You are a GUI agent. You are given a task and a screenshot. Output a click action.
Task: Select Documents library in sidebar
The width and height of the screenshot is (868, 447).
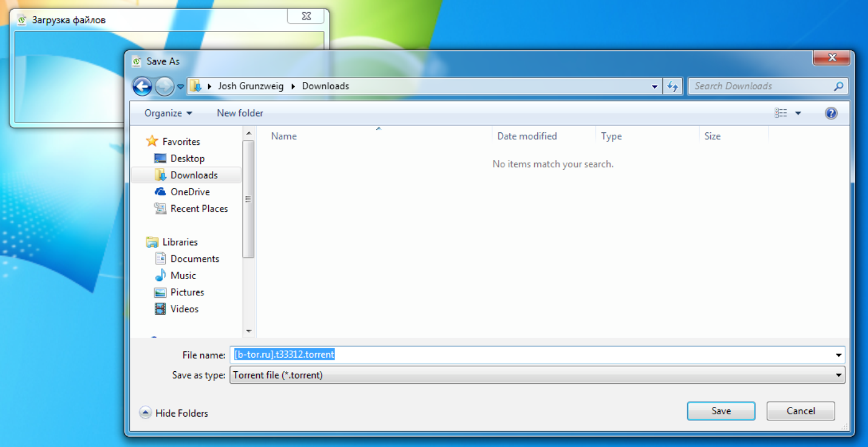coord(194,259)
